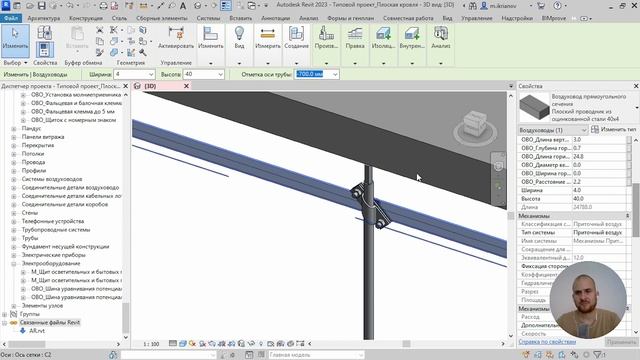Collapse the Связанные файлы Revit node
The height and width of the screenshot is (360, 640).
click(4, 322)
